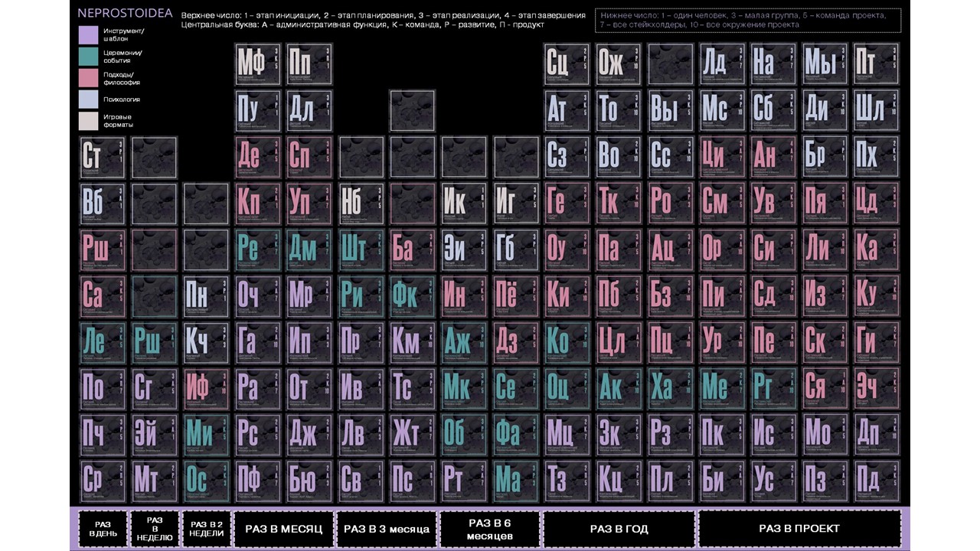Select the pink Иф element tile

tap(206, 389)
